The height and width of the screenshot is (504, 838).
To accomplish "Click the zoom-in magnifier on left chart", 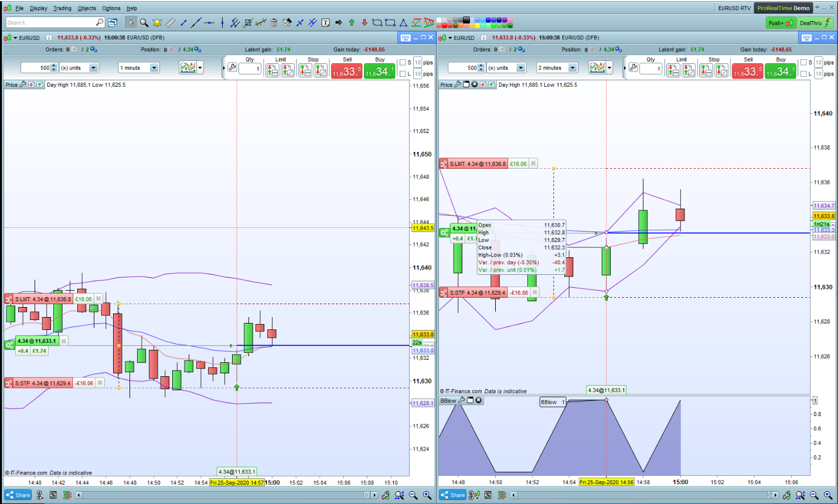I will tap(427, 495).
